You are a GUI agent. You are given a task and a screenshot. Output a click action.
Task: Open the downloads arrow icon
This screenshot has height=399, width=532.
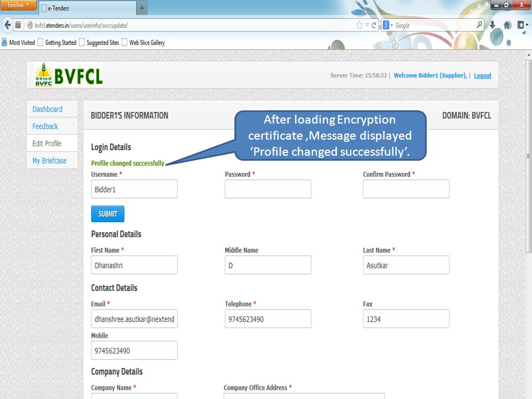pyautogui.click(x=492, y=25)
